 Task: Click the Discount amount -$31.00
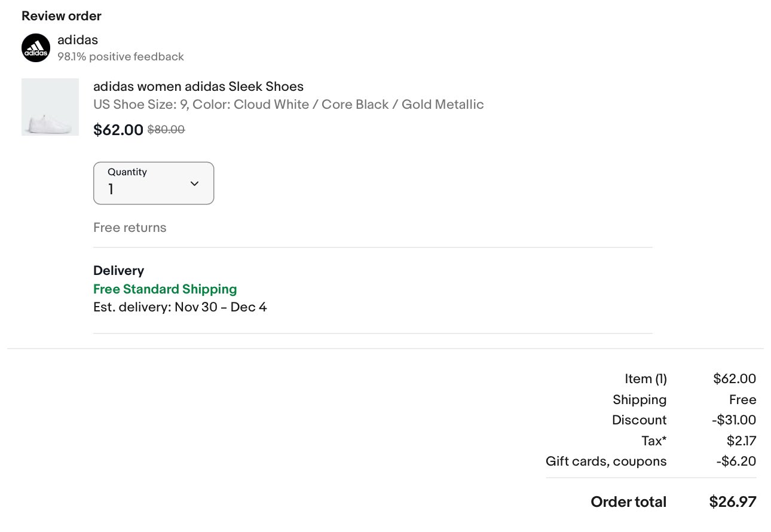[734, 420]
